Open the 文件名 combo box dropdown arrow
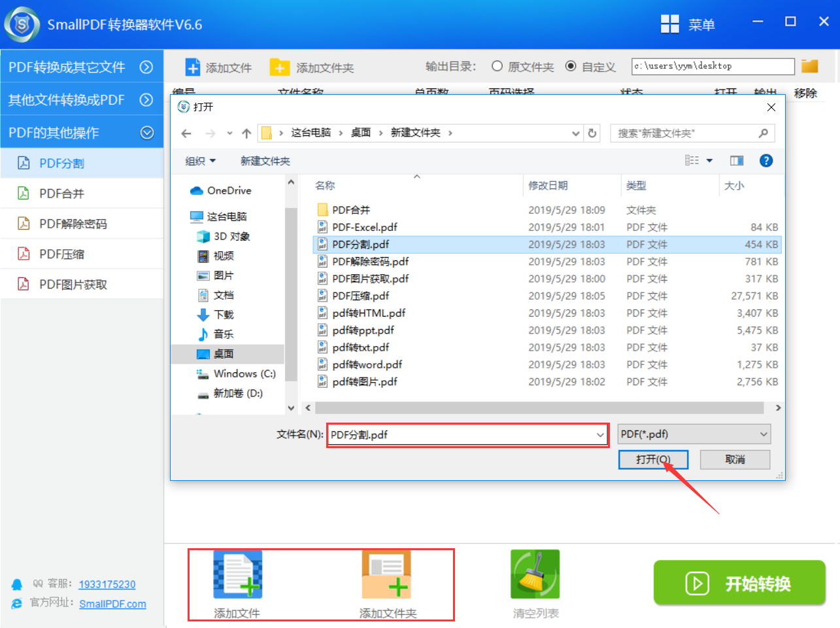The image size is (840, 628). coord(600,434)
